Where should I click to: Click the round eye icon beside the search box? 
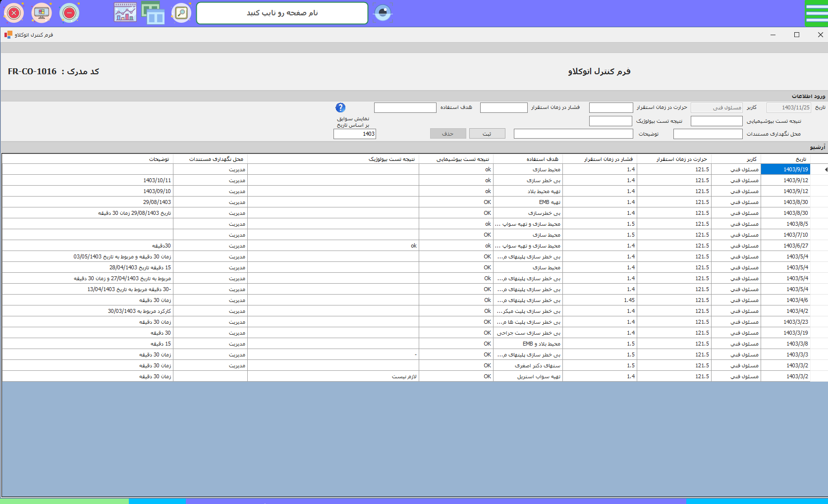point(383,13)
